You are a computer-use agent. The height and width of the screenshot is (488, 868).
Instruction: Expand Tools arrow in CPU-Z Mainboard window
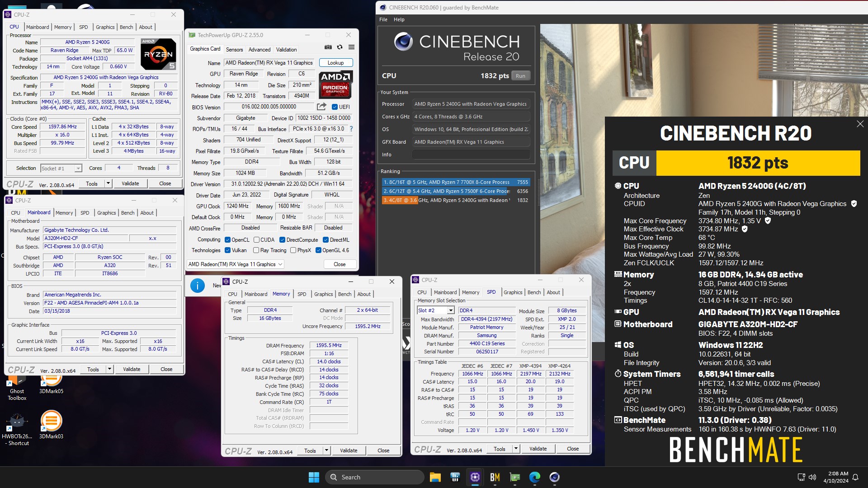(109, 369)
